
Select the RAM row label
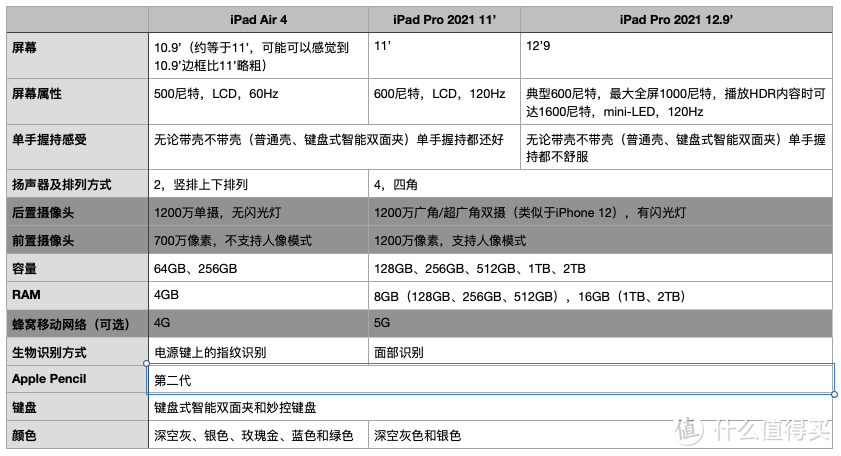click(x=77, y=296)
